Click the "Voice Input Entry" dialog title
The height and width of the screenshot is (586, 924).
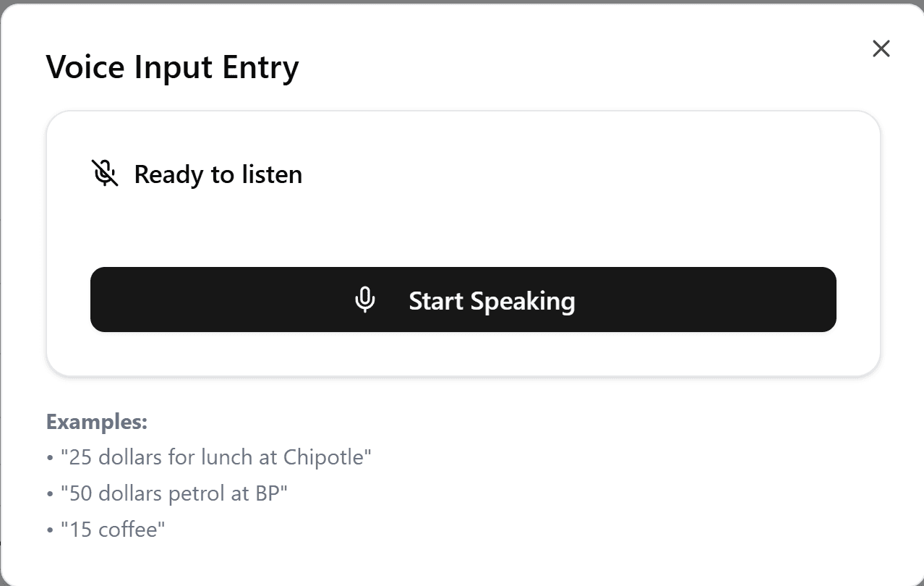[172, 67]
